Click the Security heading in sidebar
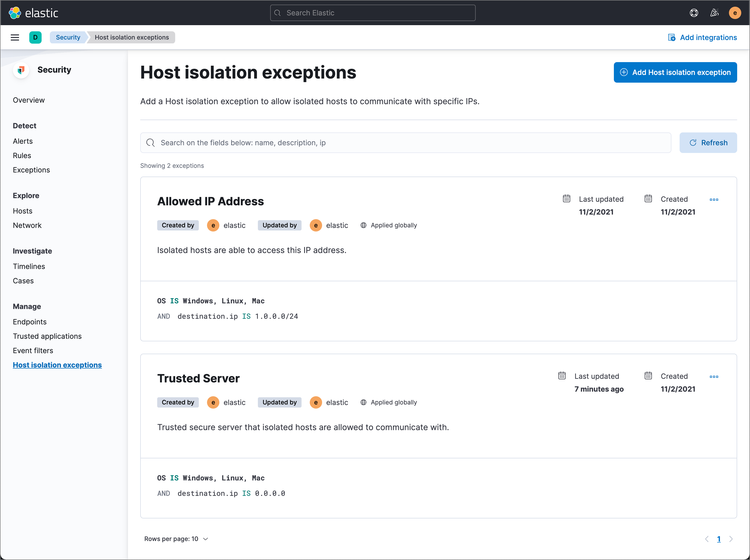This screenshot has height=560, width=750. [54, 70]
